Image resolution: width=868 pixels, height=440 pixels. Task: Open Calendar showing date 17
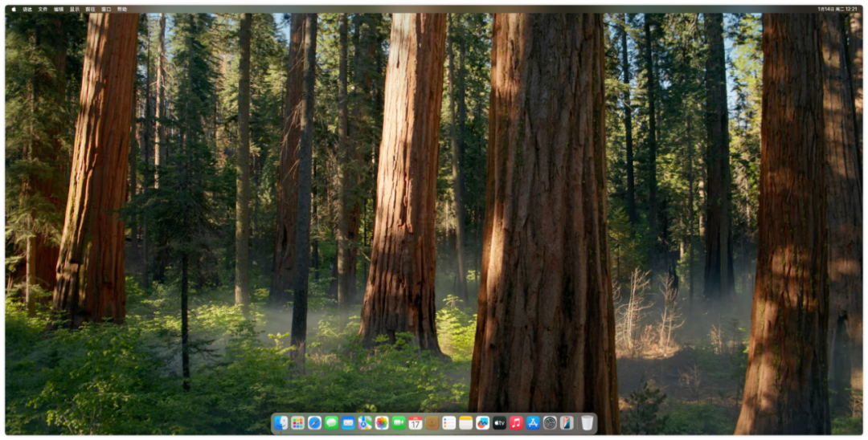(x=416, y=422)
